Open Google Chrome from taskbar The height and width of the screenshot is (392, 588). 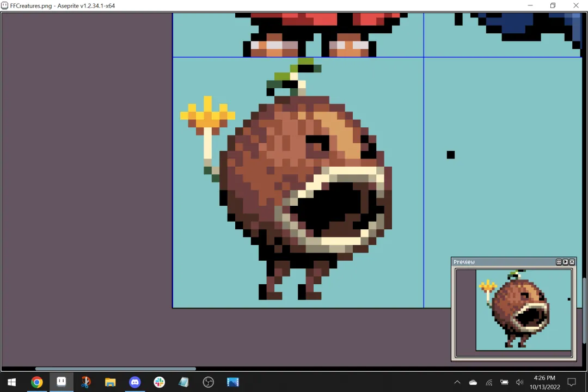point(37,382)
